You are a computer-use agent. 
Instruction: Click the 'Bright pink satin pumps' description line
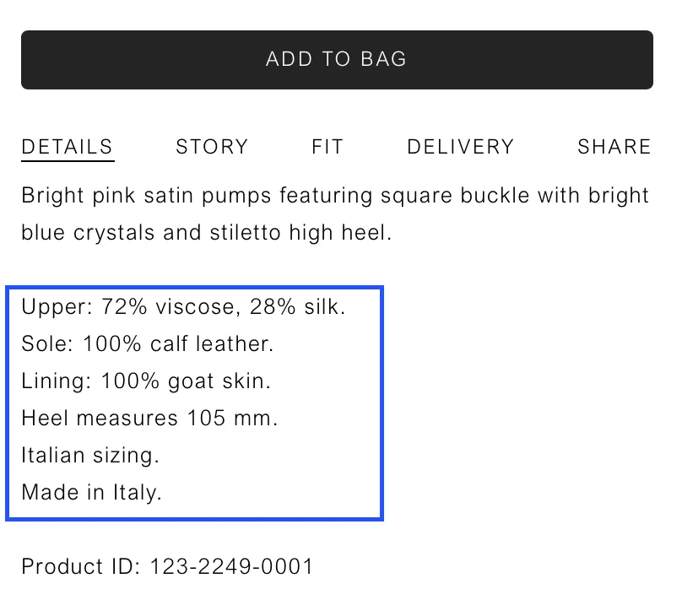tap(335, 196)
